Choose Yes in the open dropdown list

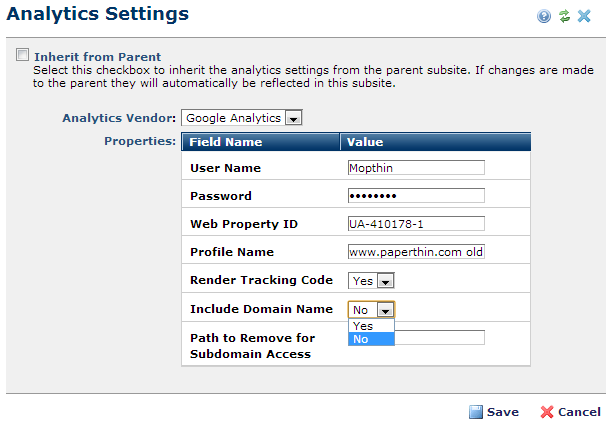click(x=371, y=326)
